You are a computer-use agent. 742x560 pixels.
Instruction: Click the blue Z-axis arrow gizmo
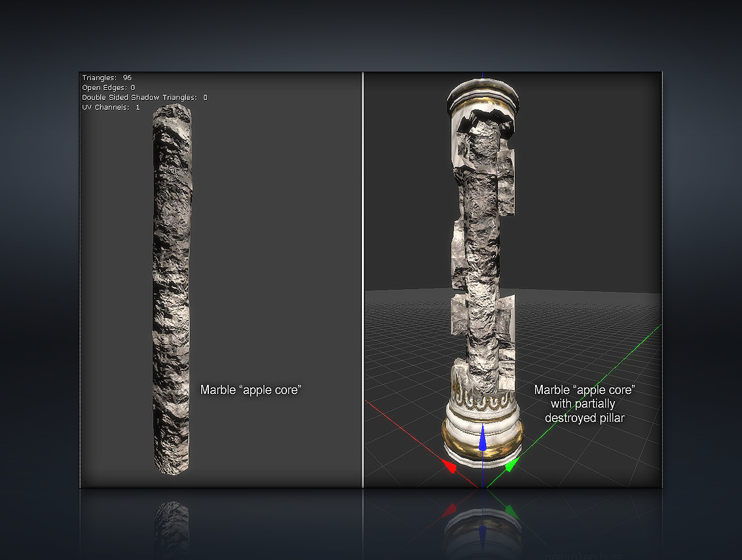click(x=482, y=440)
